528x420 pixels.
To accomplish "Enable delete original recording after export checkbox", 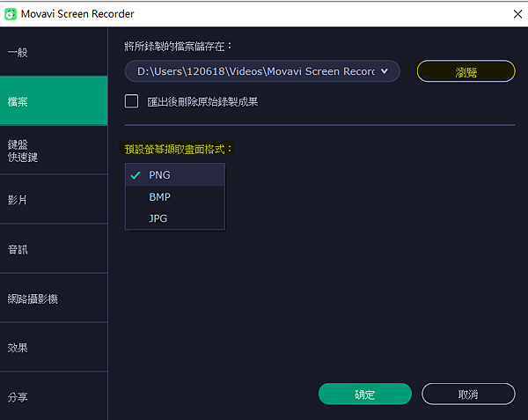I will (x=131, y=101).
